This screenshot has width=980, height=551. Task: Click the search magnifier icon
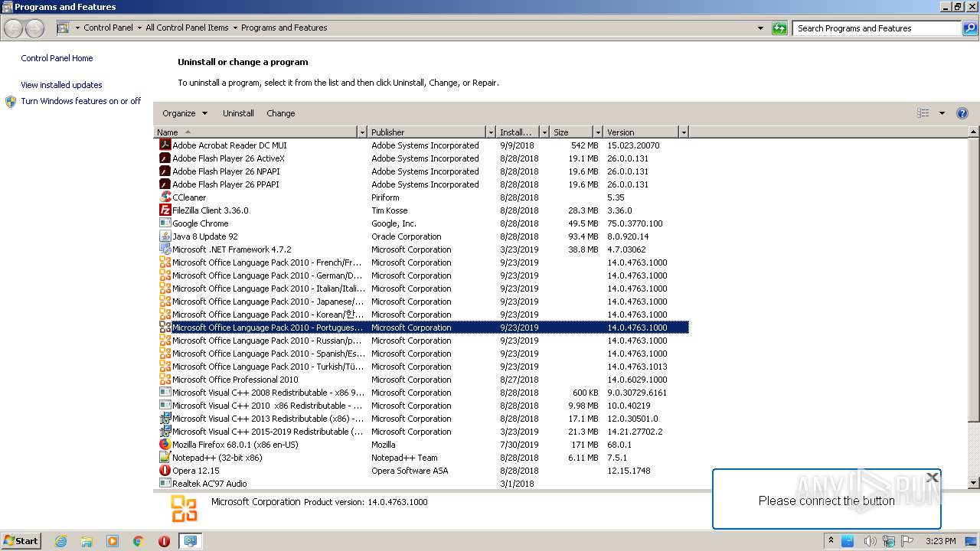(970, 28)
